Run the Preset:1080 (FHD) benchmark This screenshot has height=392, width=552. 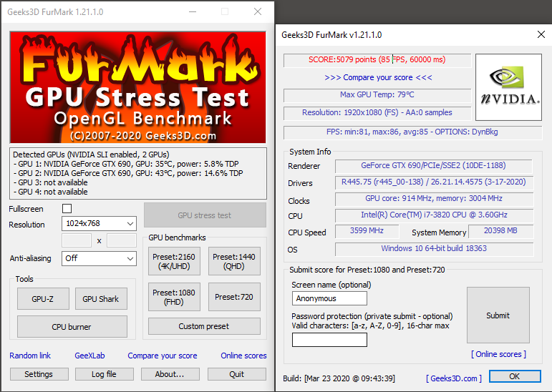tap(174, 297)
